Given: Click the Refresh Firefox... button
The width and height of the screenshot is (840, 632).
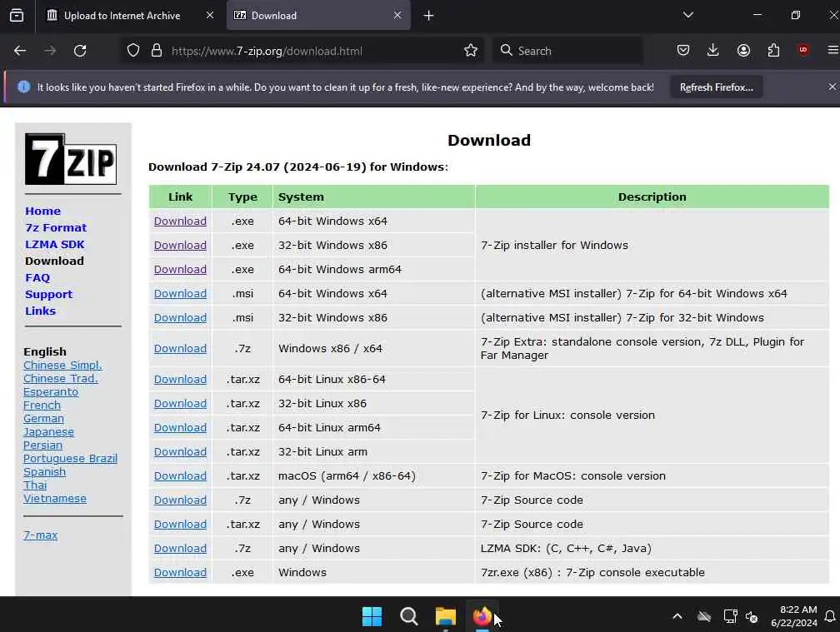Looking at the screenshot, I should tap(717, 87).
